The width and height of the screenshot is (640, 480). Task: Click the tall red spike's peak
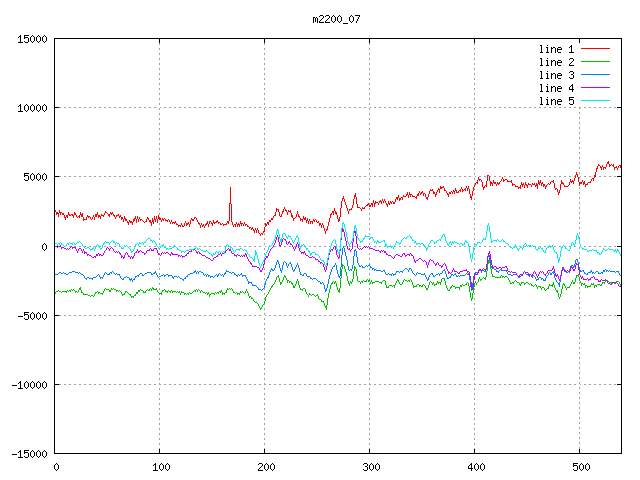pyautogui.click(x=230, y=188)
